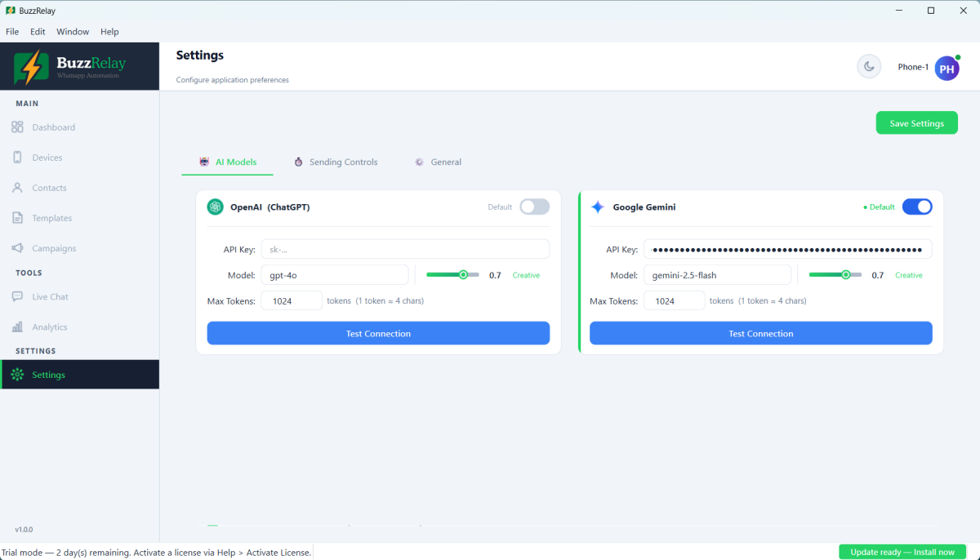Switch to the Sending Controls tab

pyautogui.click(x=336, y=162)
